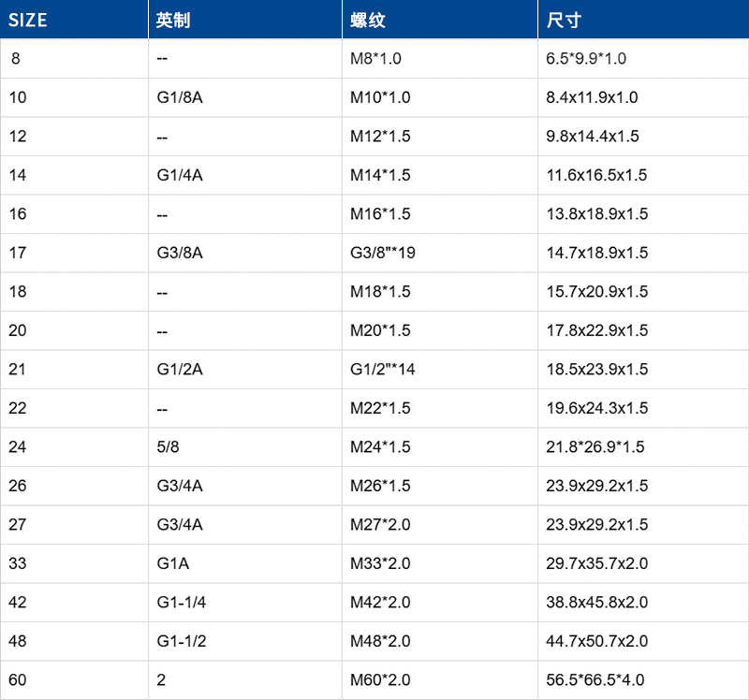This screenshot has height=700, width=749.
Task: Select the M48*2.0 thread cell
Action: 380,641
